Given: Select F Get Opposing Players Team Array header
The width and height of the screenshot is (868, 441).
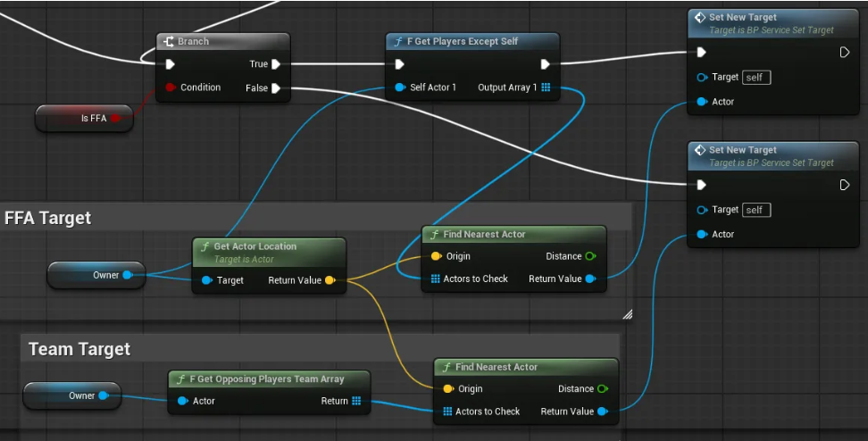Looking at the screenshot, I should tap(269, 379).
